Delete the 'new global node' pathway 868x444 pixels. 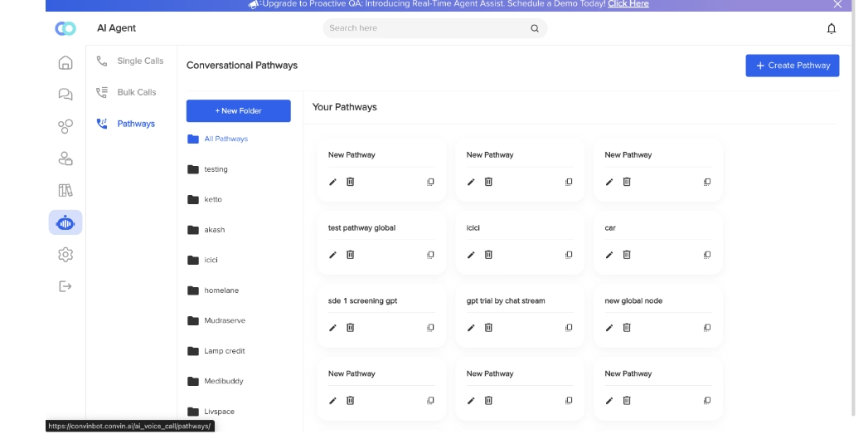[x=628, y=328]
